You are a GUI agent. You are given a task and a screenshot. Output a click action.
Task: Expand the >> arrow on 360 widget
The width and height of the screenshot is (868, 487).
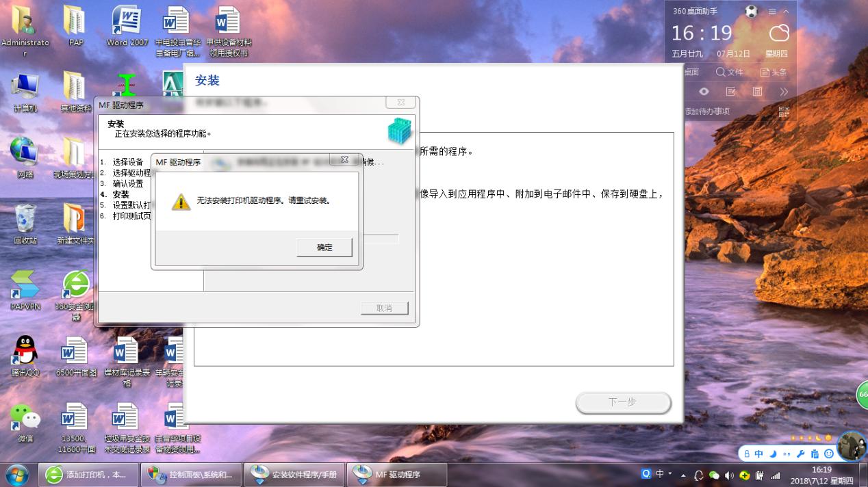pyautogui.click(x=783, y=91)
